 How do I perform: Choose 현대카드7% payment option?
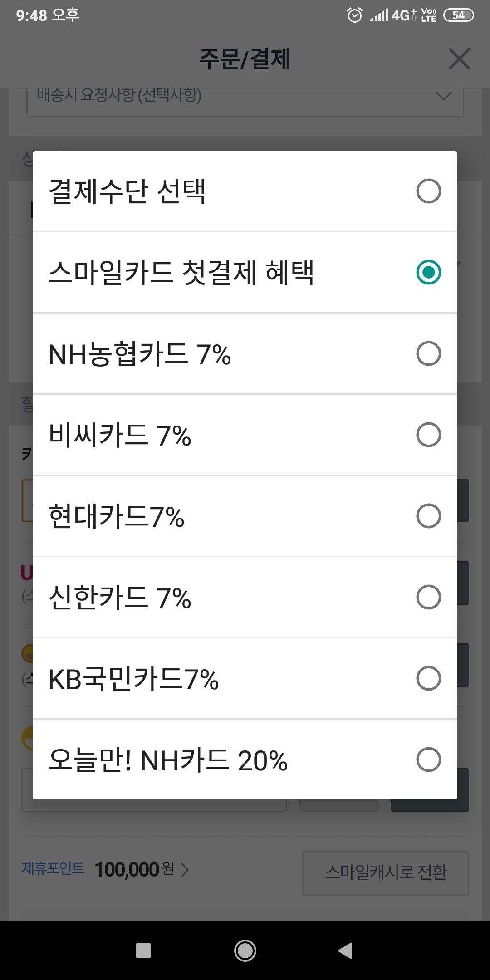(x=428, y=516)
